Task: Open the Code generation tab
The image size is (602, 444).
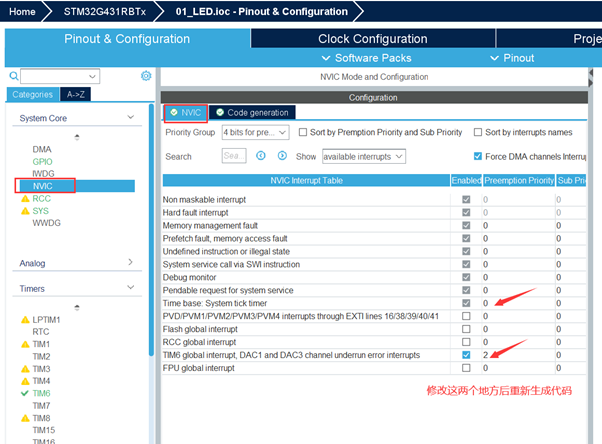Action: (x=252, y=112)
